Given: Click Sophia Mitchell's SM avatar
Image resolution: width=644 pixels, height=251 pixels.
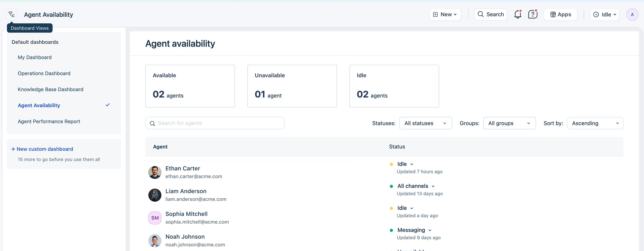Looking at the screenshot, I should point(155,218).
